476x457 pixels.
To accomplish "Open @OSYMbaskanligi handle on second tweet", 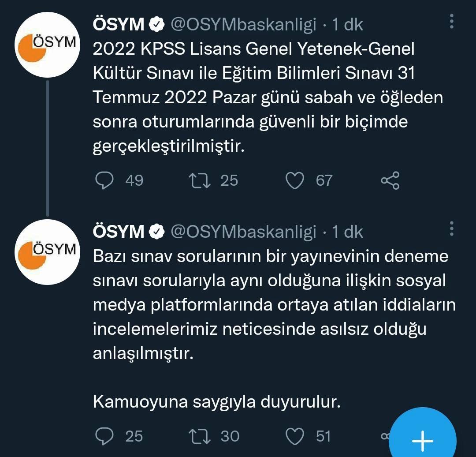I will click(x=243, y=232).
